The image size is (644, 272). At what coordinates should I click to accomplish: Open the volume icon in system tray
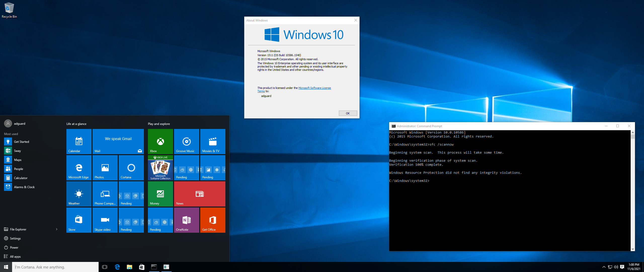coord(616,267)
